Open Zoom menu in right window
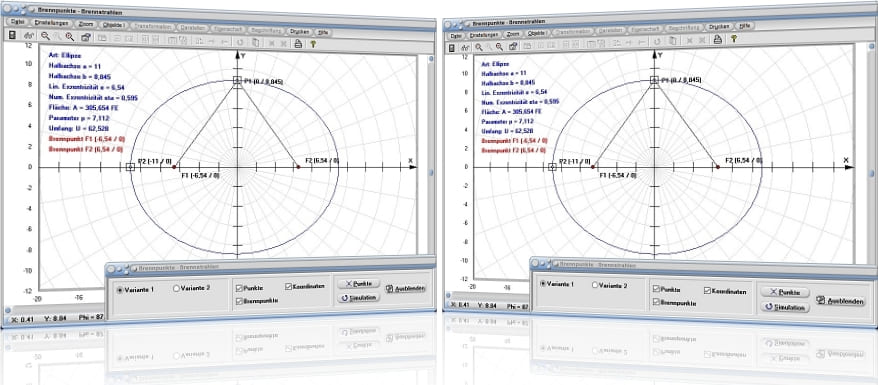 point(513,34)
